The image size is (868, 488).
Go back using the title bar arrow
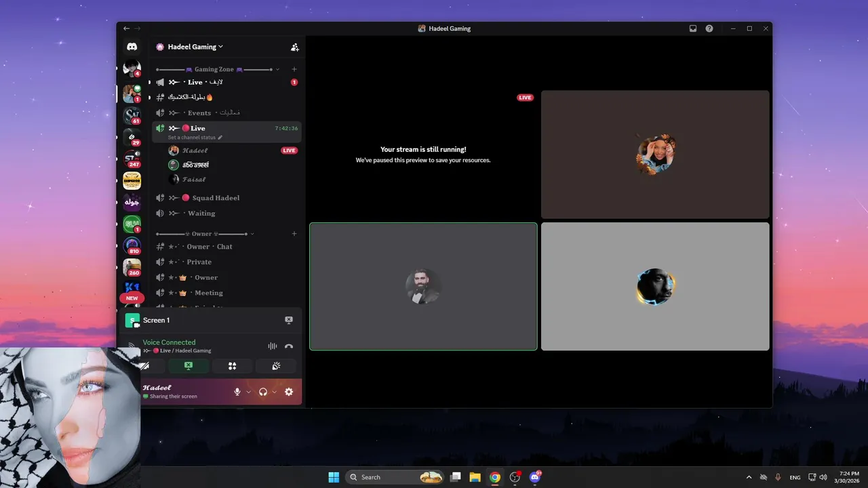click(126, 28)
